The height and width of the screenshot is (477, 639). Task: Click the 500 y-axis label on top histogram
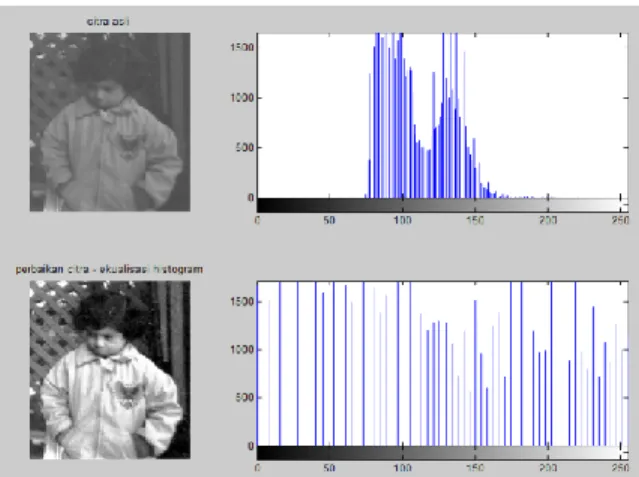point(245,148)
